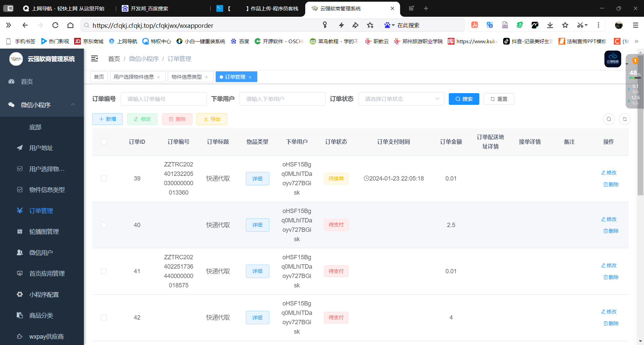This screenshot has height=345, width=644.
Task: Close the 物件信息类型 page tab
Action: coord(206,77)
